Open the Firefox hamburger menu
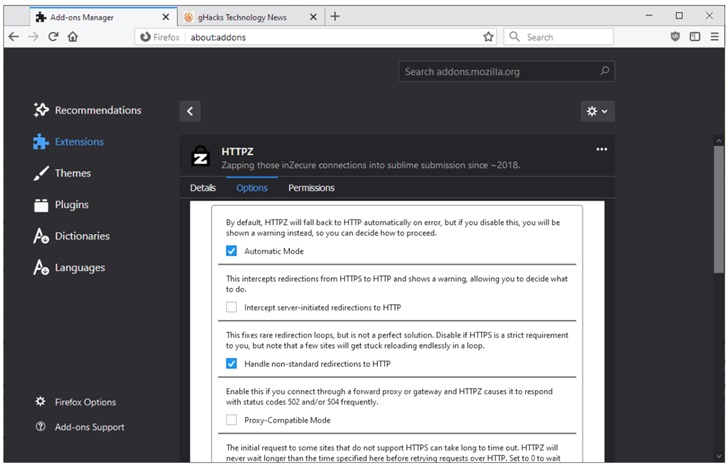Viewport: 728px width, 467px height. click(714, 37)
